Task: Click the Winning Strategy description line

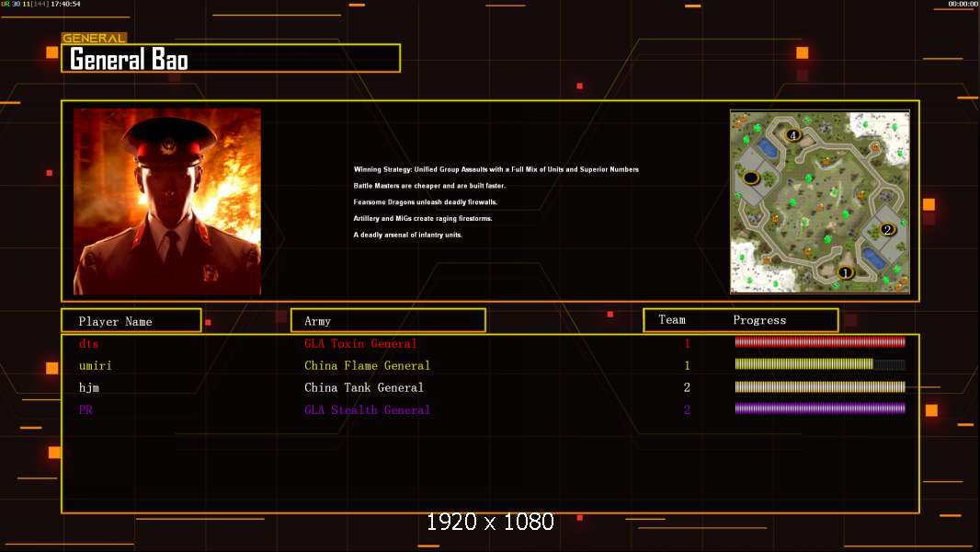Action: [x=496, y=169]
